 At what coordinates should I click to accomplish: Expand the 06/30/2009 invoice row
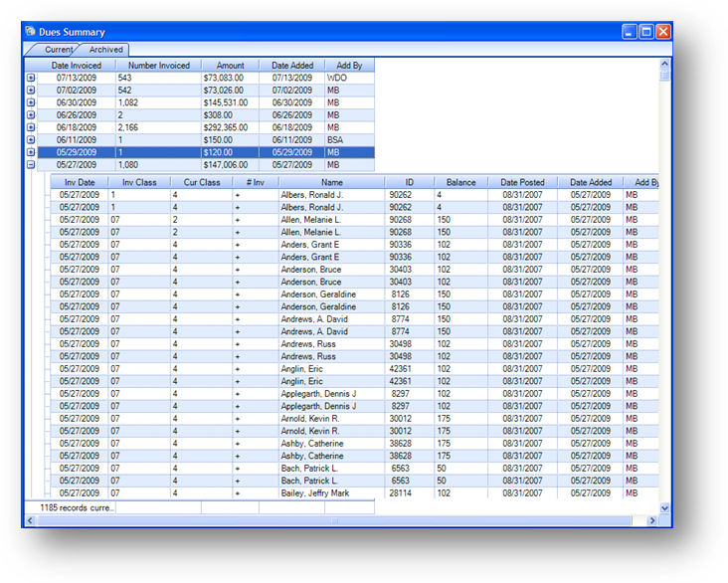[x=30, y=102]
